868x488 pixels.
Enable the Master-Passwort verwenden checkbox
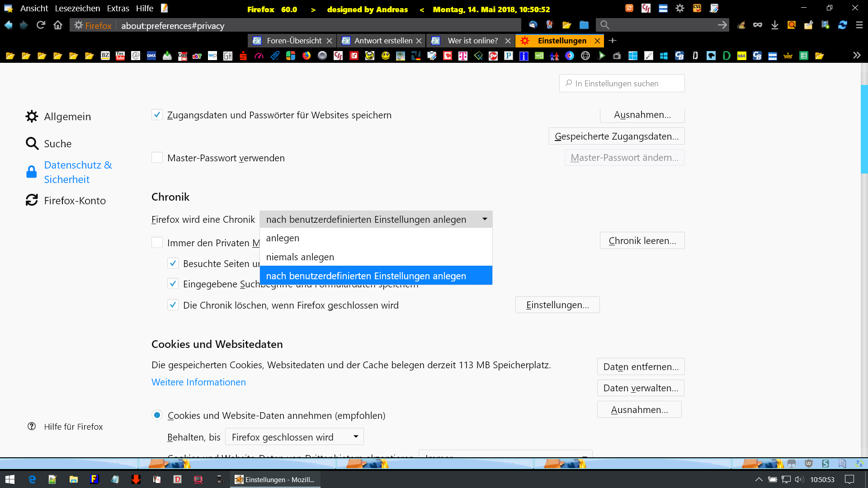click(x=157, y=158)
